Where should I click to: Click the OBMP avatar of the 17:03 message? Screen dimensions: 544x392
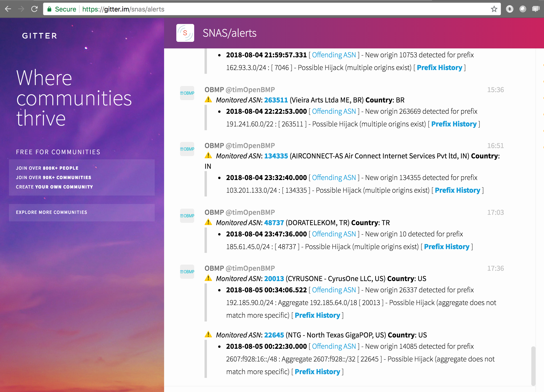187,216
